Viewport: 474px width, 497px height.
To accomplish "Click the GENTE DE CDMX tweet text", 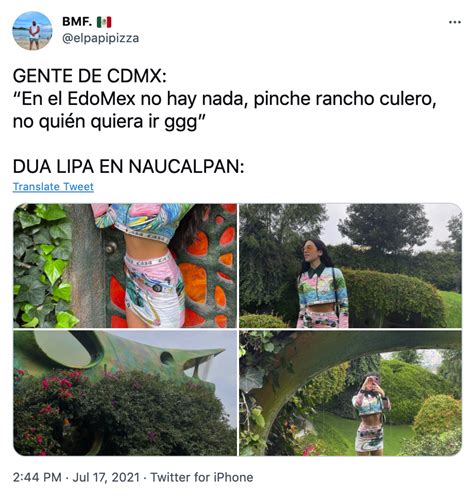I will (x=89, y=76).
